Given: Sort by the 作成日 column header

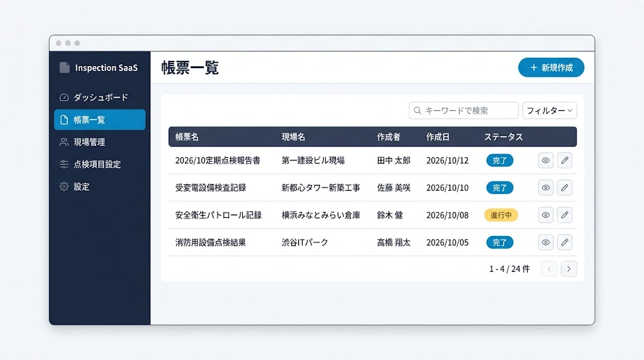Looking at the screenshot, I should click(x=438, y=137).
